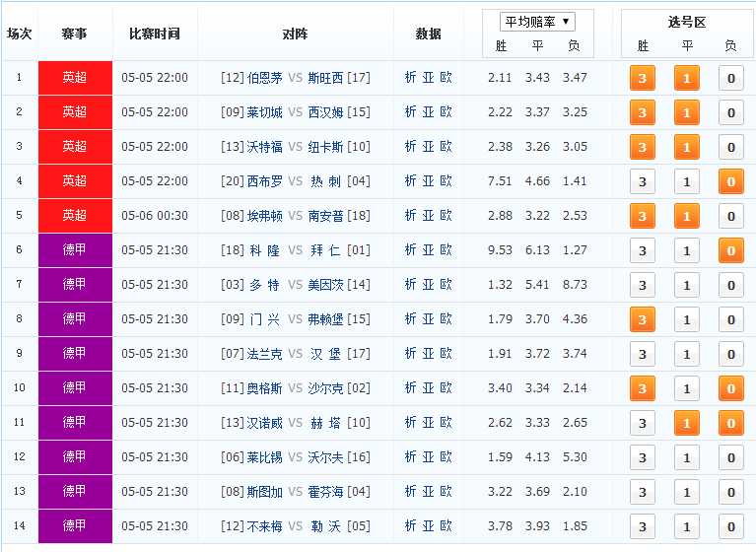Viewport: 756px width, 552px height.
Task: Toggle draw (1) for match 8 门兴
Action: [687, 319]
